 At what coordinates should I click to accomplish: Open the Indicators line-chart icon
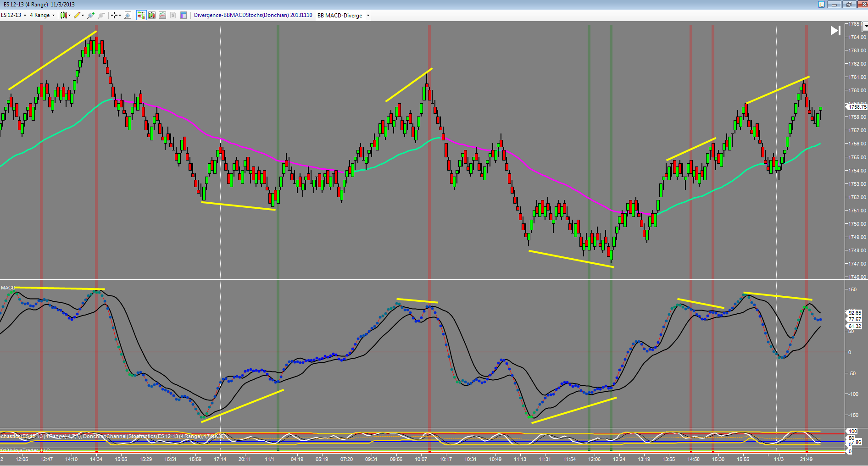tap(162, 15)
